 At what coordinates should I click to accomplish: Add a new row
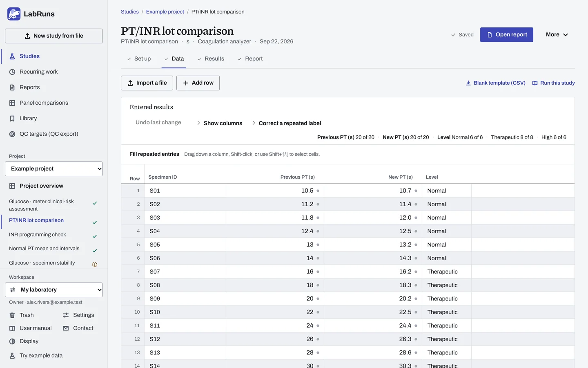[x=198, y=83]
